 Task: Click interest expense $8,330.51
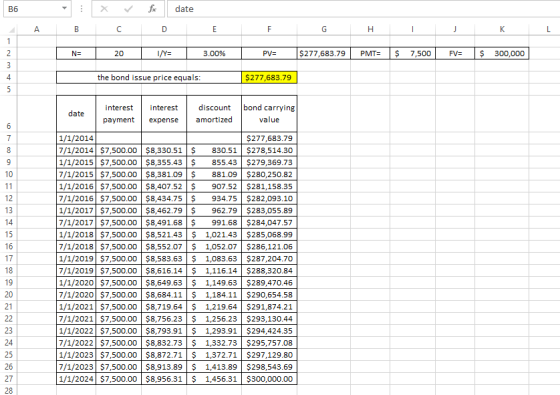164,150
